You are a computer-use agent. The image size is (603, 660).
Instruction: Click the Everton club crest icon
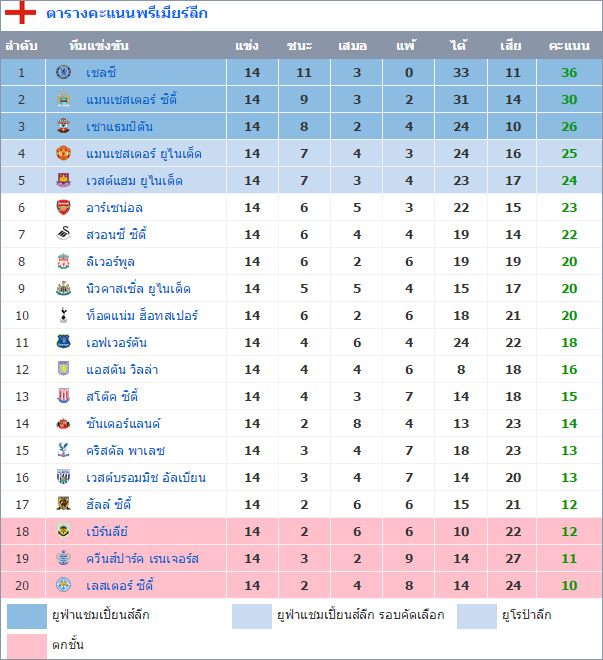pos(64,343)
